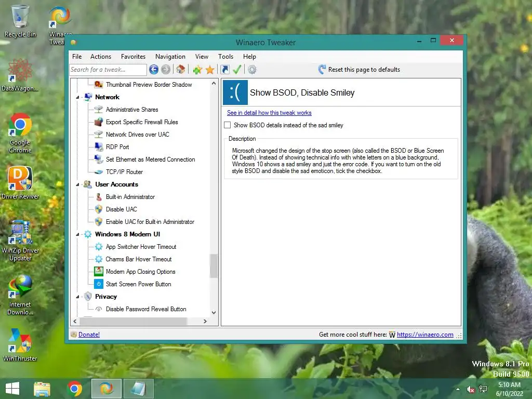532x399 pixels.
Task: Open See in detail how this tweak works link
Action: point(269,113)
